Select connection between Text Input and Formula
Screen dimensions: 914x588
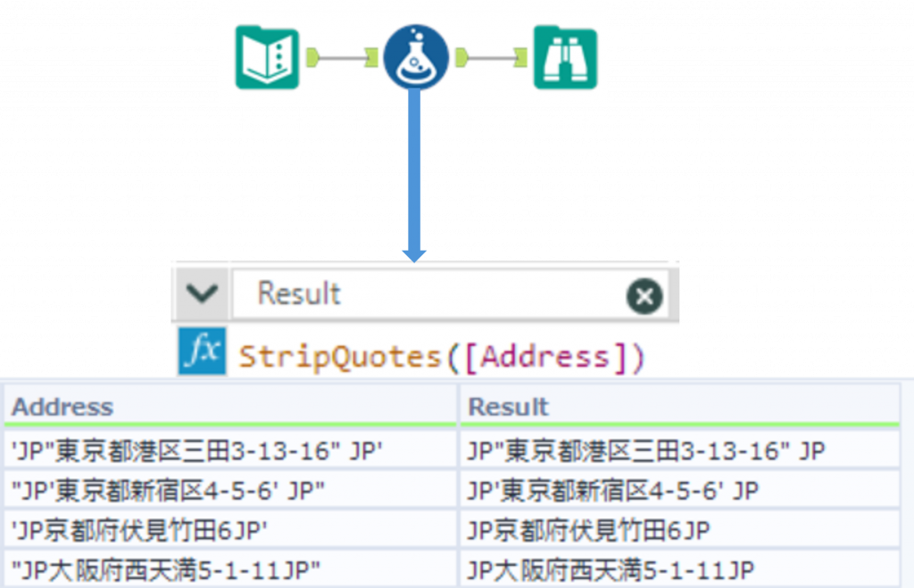343,59
